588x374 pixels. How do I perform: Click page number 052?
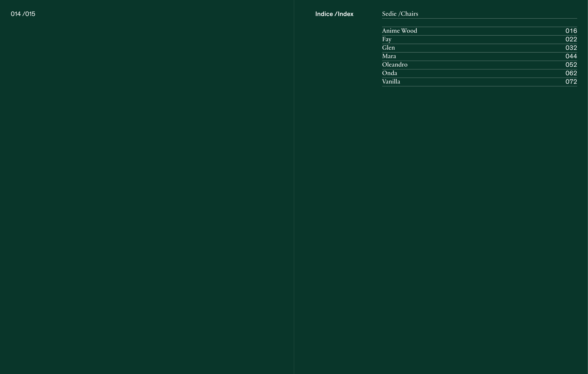point(571,65)
